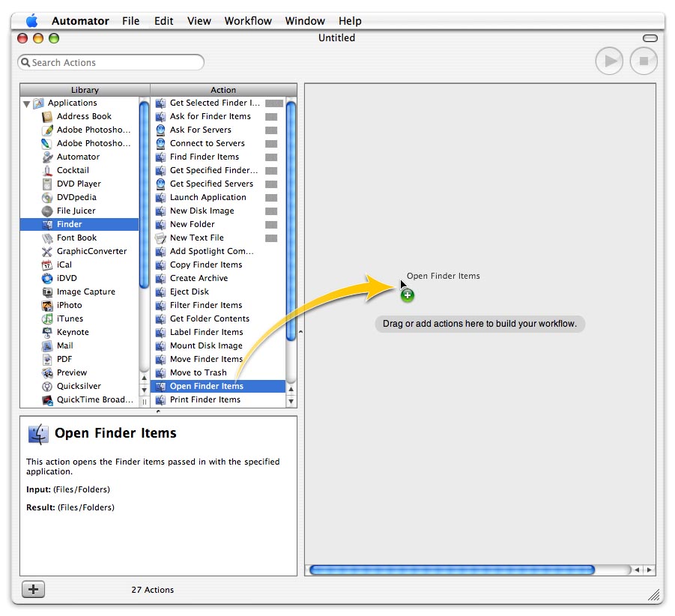Viewport: 675px width, 616px height.
Task: Click the iPhoto application icon
Action: (47, 305)
